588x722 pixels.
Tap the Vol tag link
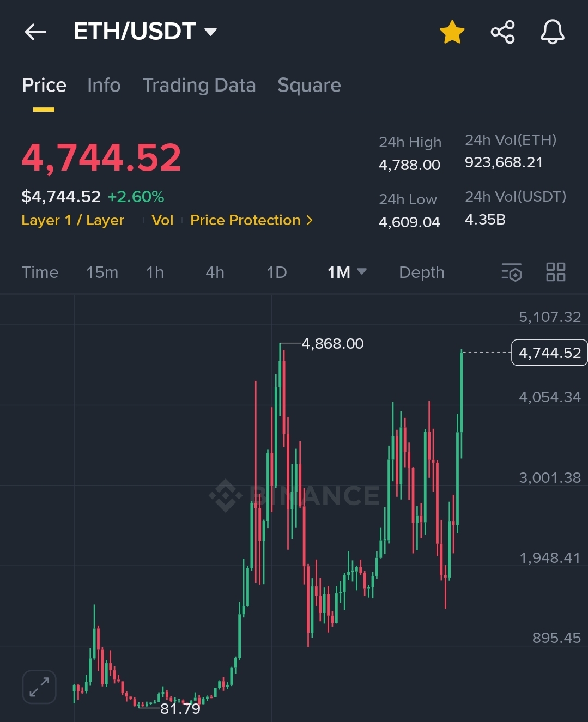coord(162,220)
